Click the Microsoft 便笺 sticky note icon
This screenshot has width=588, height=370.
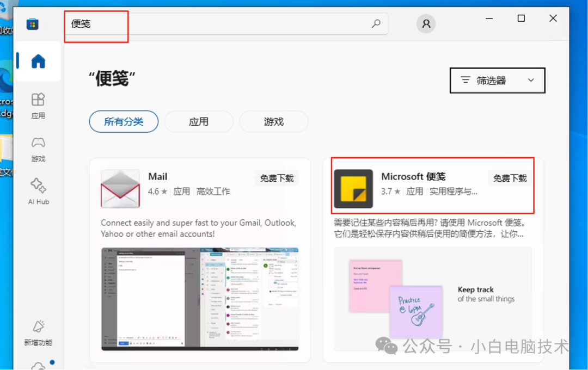pos(353,189)
